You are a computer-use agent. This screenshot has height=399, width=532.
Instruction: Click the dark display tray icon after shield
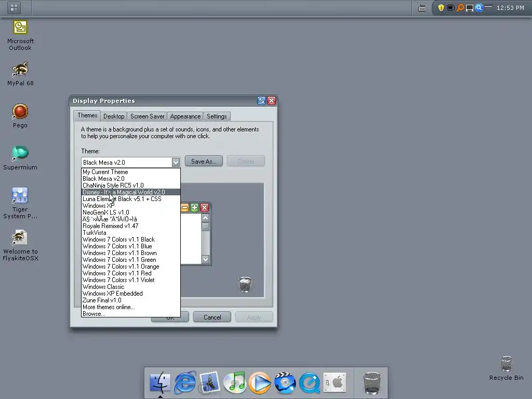(450, 7)
